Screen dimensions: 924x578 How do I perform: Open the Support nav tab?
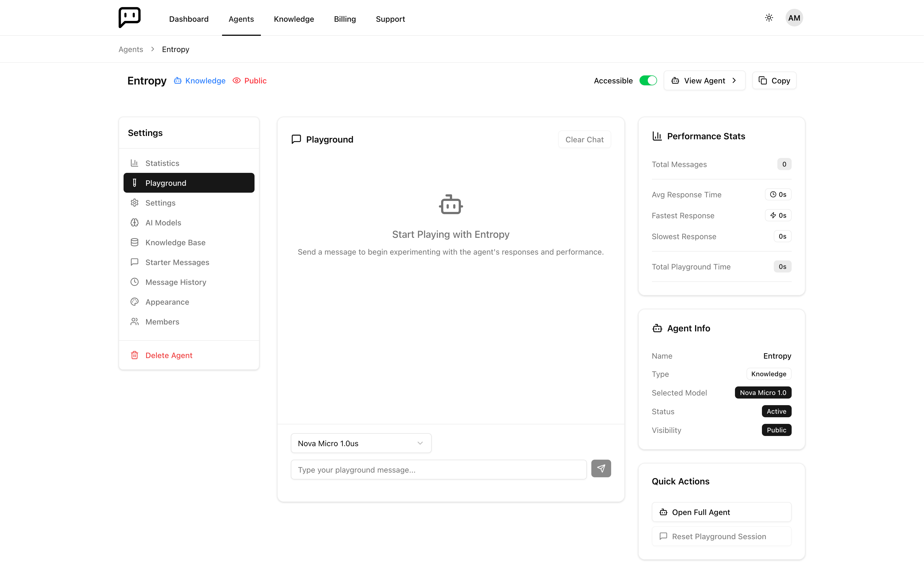tap(390, 19)
